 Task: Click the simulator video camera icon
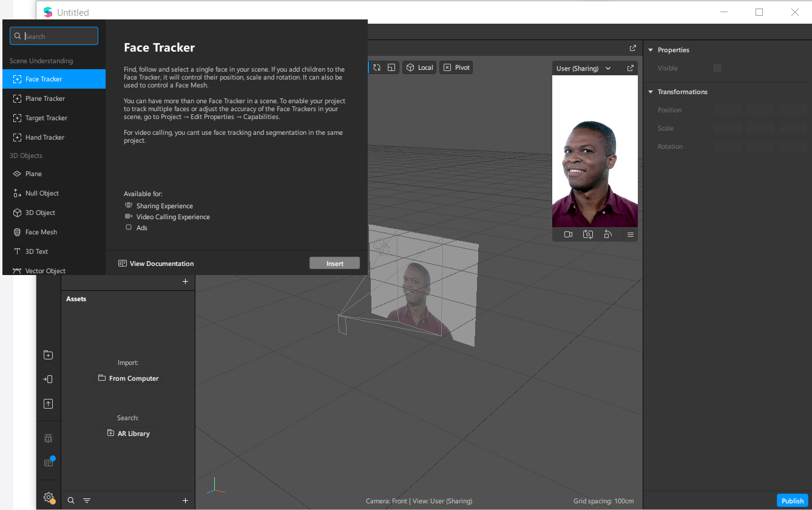point(568,234)
